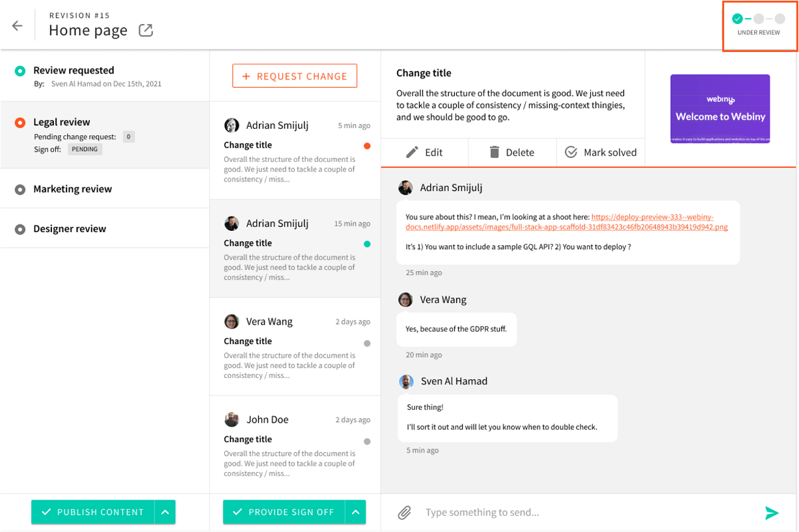Viewport: 799px width, 532px height.
Task: Click the pencil Edit icon
Action: [x=412, y=152]
